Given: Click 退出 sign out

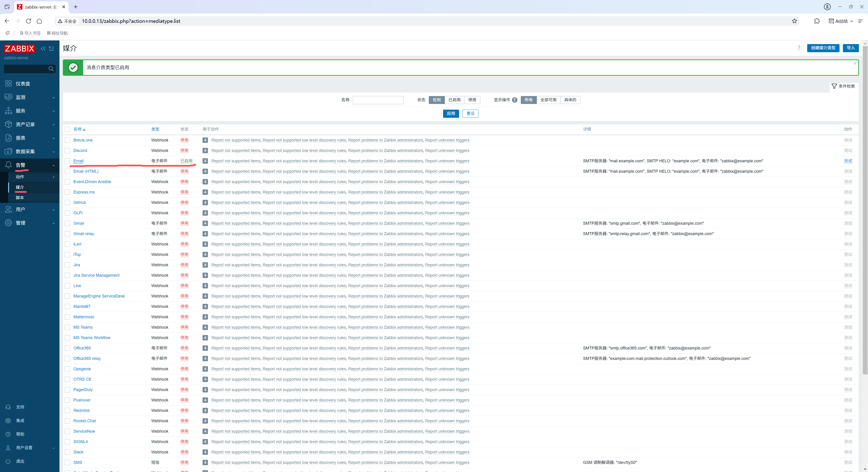Looking at the screenshot, I should (20, 461).
